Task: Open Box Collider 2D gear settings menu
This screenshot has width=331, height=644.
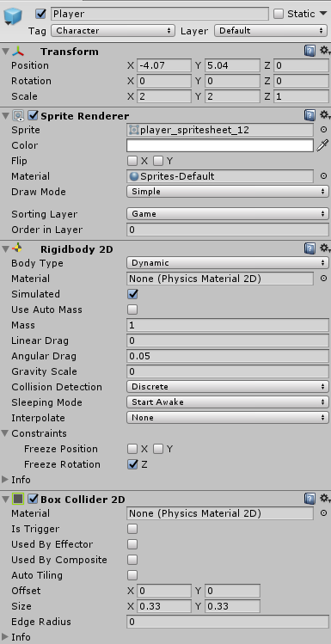Action: (x=324, y=499)
